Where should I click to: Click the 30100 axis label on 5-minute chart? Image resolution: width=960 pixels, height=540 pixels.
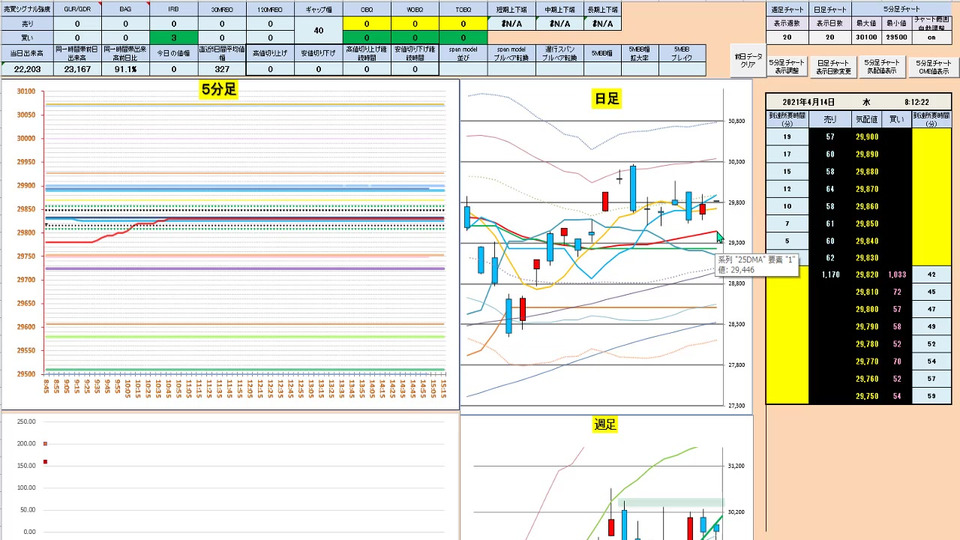click(x=26, y=92)
